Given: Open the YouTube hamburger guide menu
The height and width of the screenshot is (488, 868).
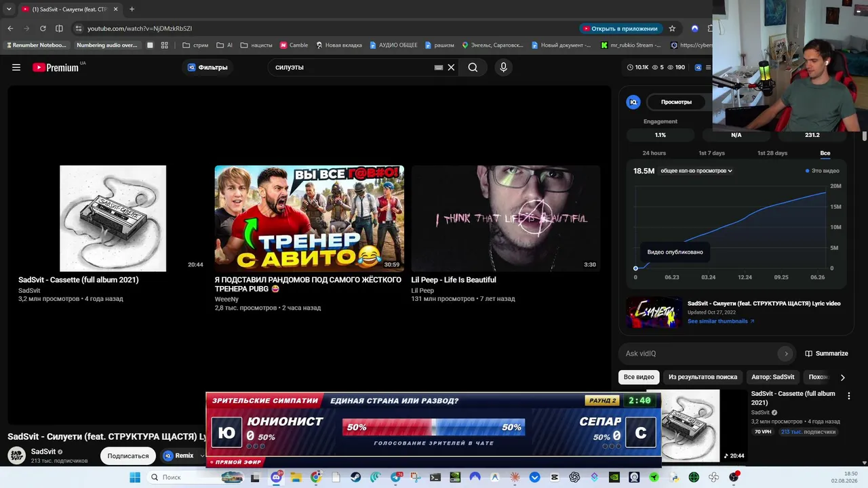Looking at the screenshot, I should point(16,67).
